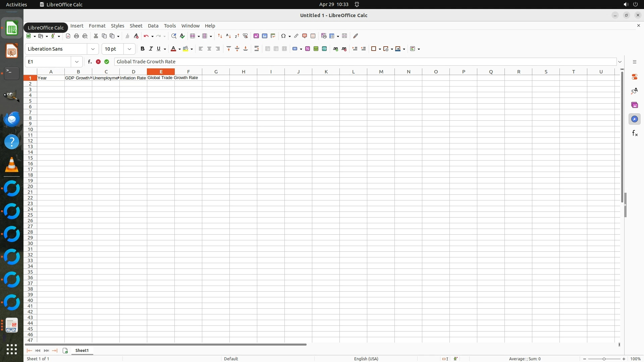
Task: Open the font name dropdown
Action: tap(93, 49)
